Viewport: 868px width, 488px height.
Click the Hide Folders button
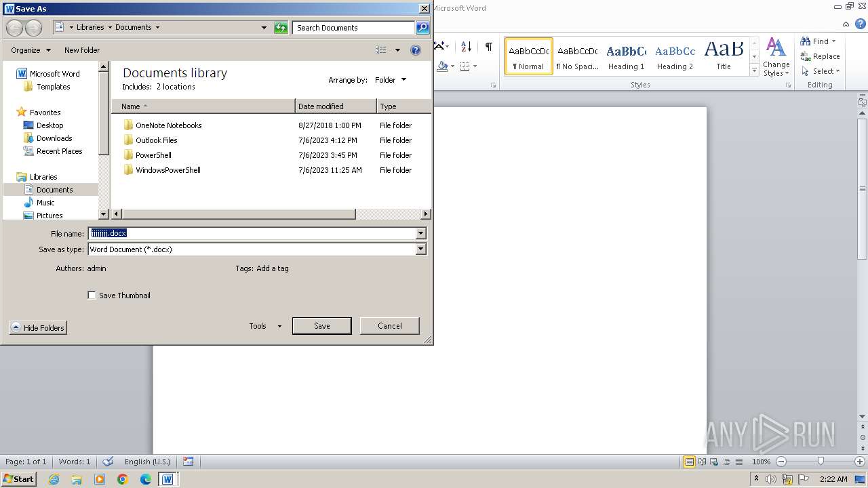(x=38, y=328)
